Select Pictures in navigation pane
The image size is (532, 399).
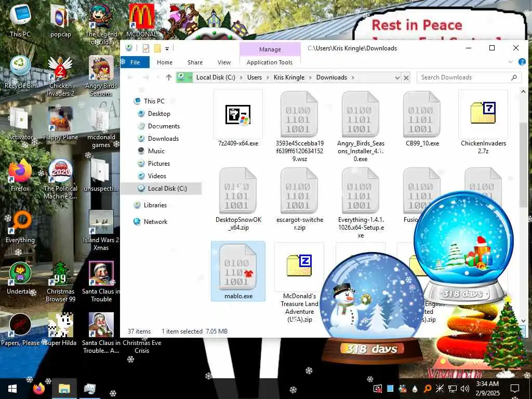click(158, 164)
